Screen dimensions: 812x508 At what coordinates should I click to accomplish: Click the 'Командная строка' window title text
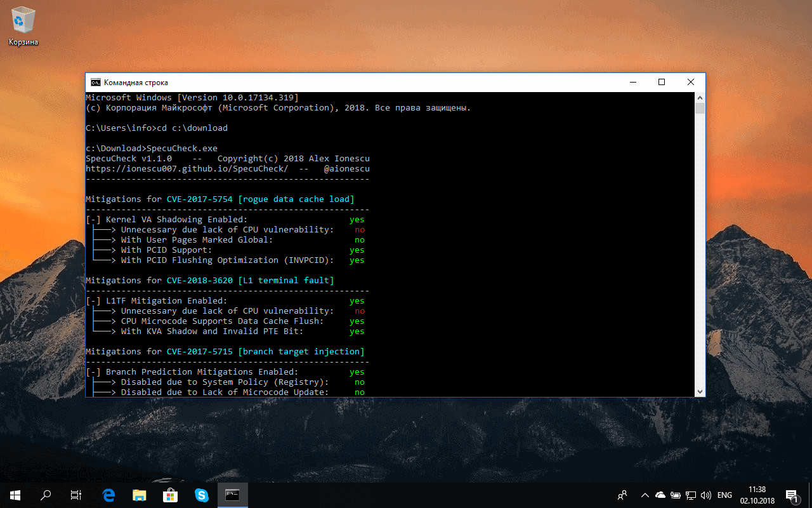pyautogui.click(x=136, y=83)
